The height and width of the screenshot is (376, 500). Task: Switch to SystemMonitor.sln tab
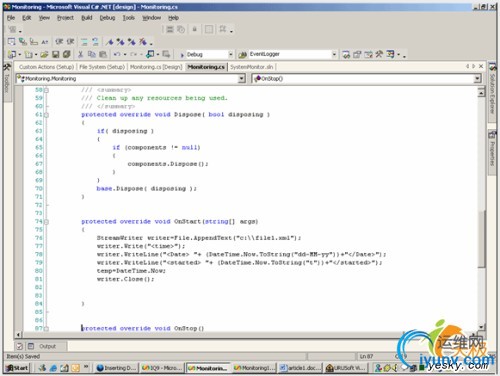pos(252,67)
